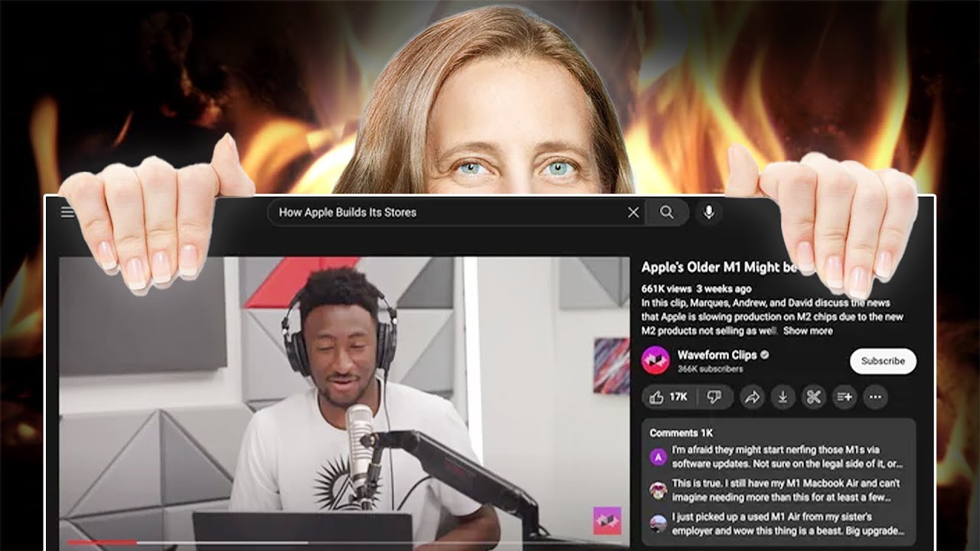Like the video with 17K thumbs up

click(668, 396)
